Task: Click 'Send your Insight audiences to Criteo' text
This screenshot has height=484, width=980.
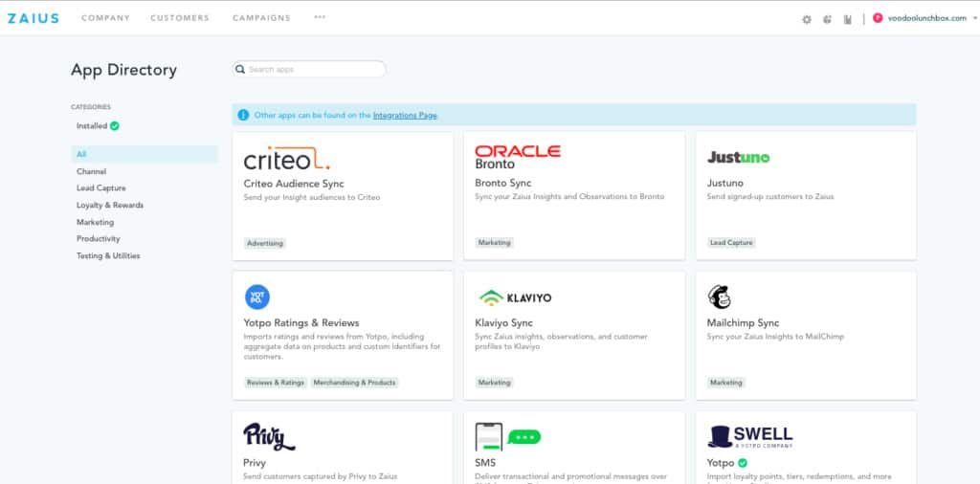Action: (312, 197)
